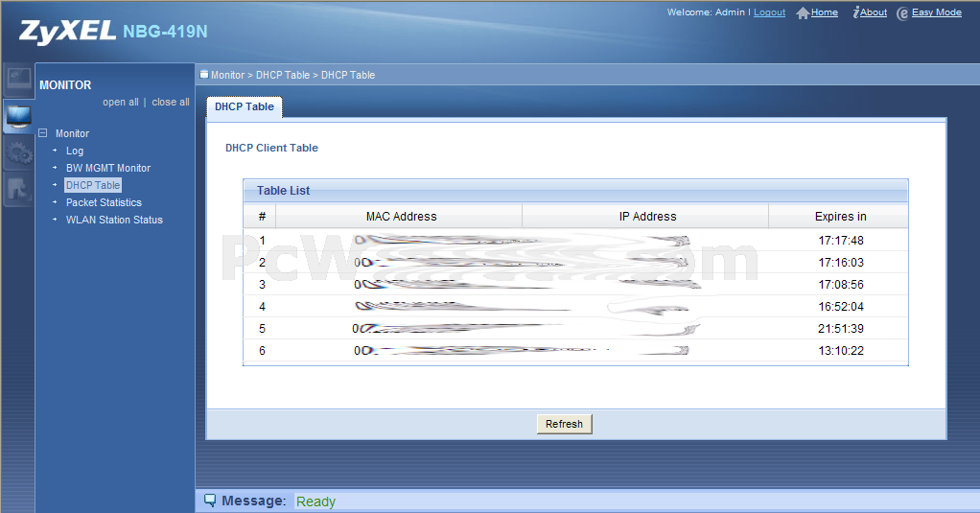Screen dimensions: 980x513
Task: Click the Expires in column header
Action: click(840, 216)
